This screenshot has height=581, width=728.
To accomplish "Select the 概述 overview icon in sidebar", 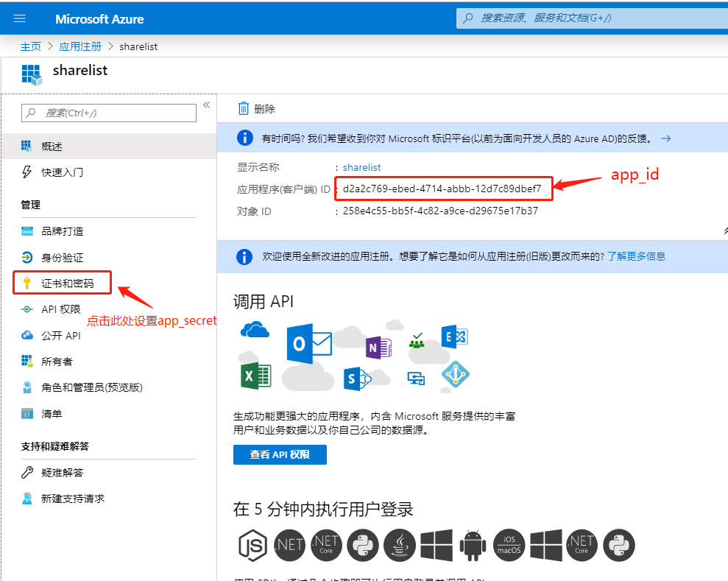I will click(x=25, y=145).
